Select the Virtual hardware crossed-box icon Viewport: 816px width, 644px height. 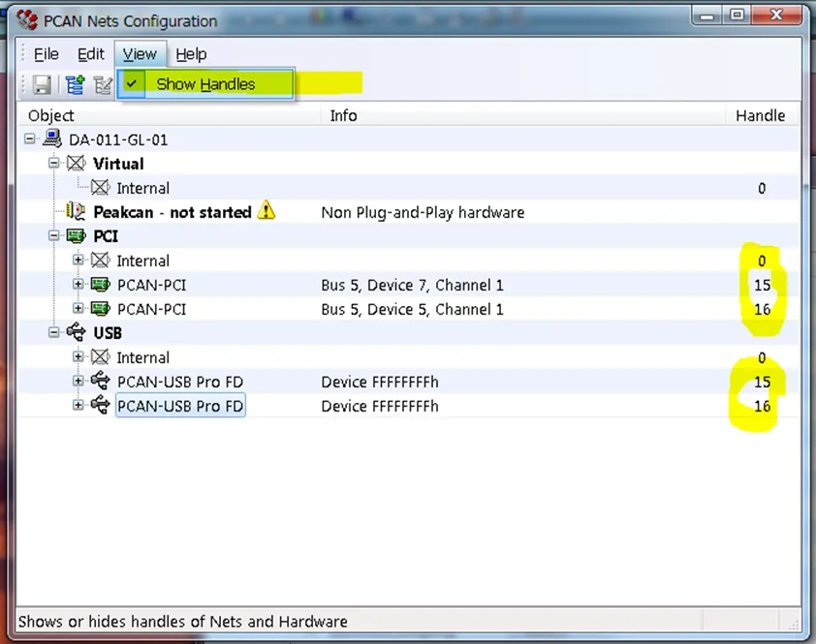click(x=77, y=164)
